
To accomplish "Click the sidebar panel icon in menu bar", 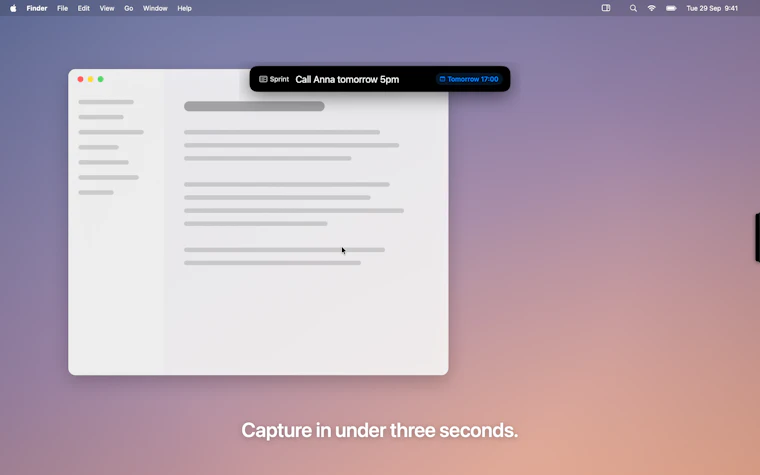I will point(606,8).
